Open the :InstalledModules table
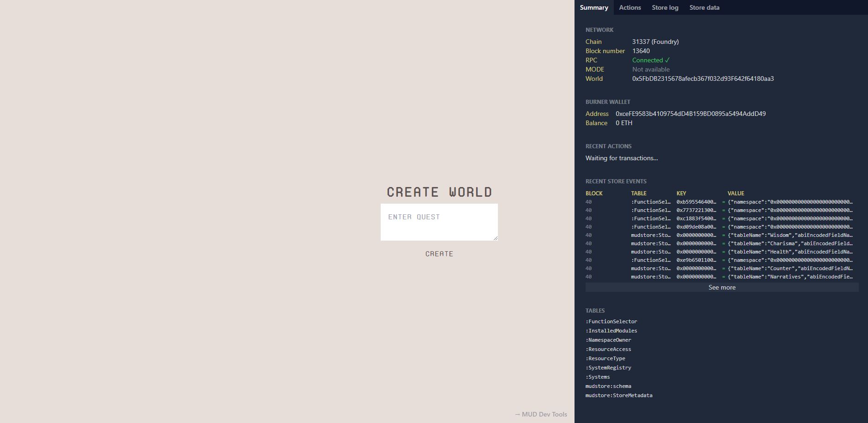 [611, 331]
